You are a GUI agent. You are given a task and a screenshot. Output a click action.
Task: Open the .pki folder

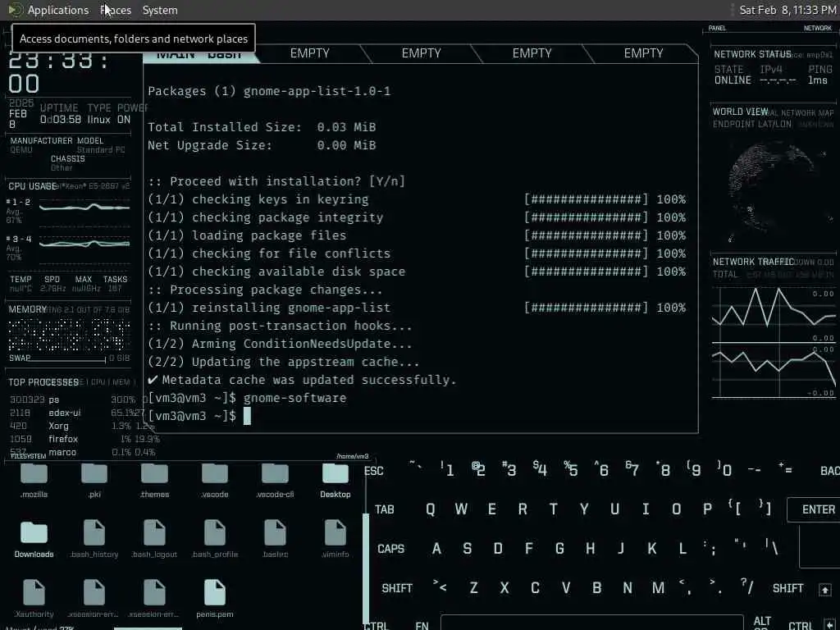coord(94,481)
